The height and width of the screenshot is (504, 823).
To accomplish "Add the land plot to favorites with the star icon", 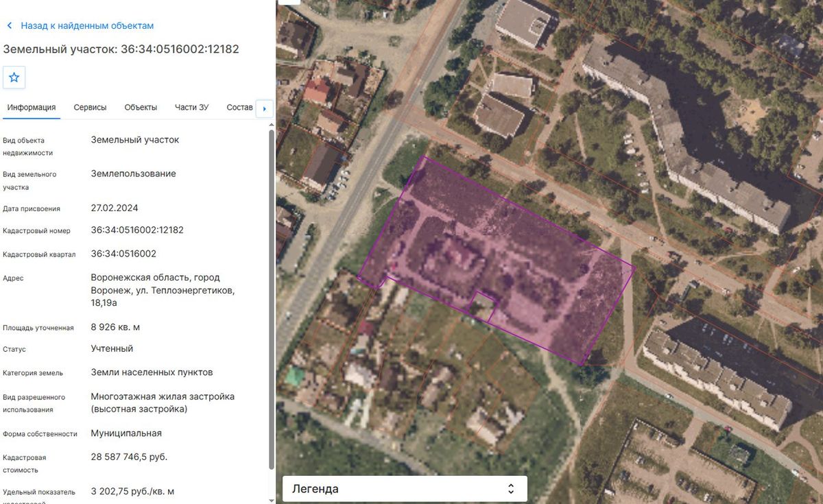I will [x=14, y=77].
